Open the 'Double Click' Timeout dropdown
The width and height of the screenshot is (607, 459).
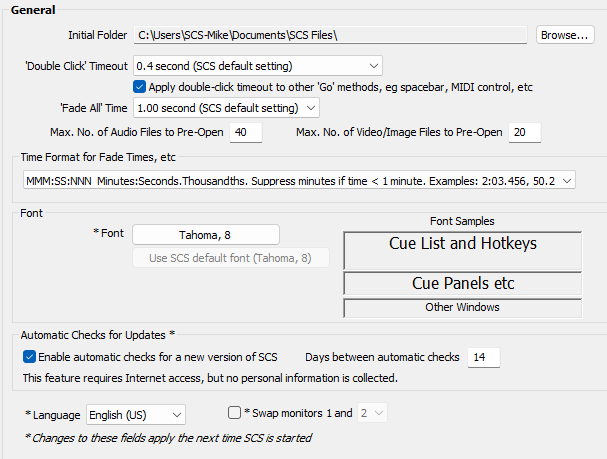(x=258, y=66)
